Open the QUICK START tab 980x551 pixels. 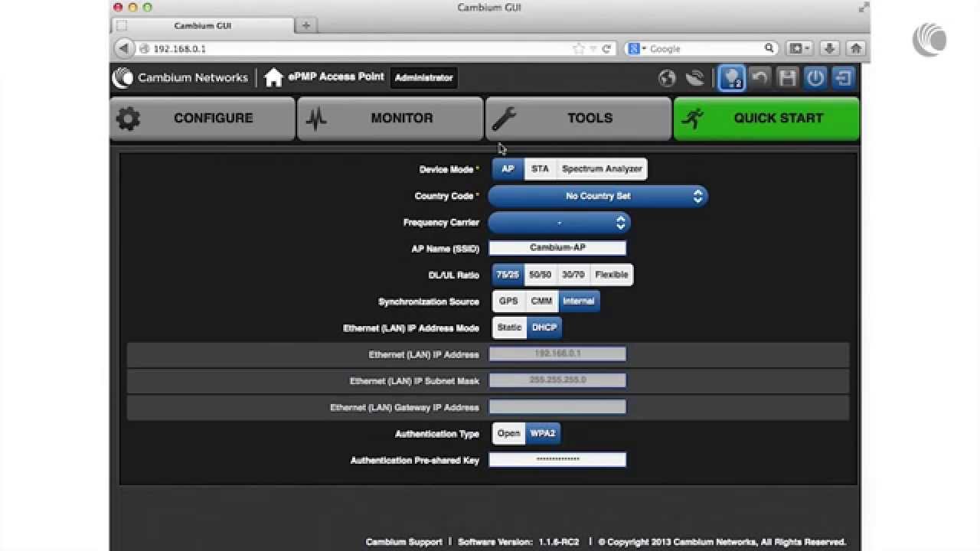(x=766, y=119)
